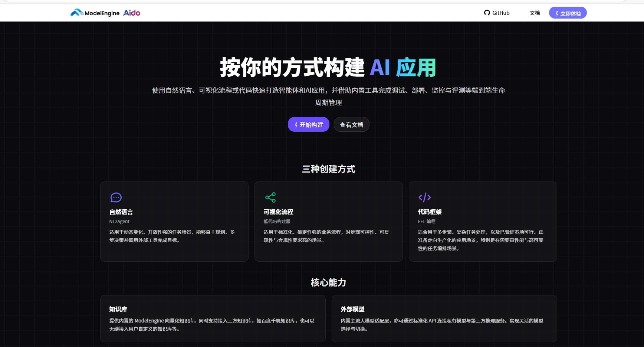Click the GitHub navigation menu item
The height and width of the screenshot is (347, 644).
click(497, 12)
